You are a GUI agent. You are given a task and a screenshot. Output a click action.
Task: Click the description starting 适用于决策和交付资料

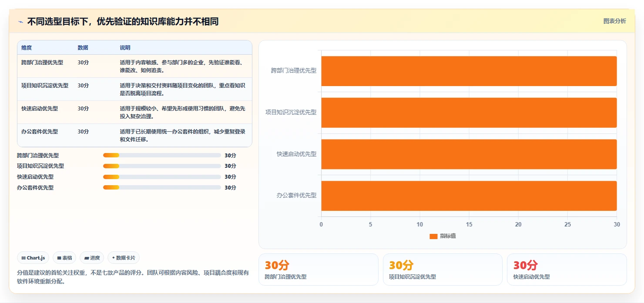pos(183,90)
